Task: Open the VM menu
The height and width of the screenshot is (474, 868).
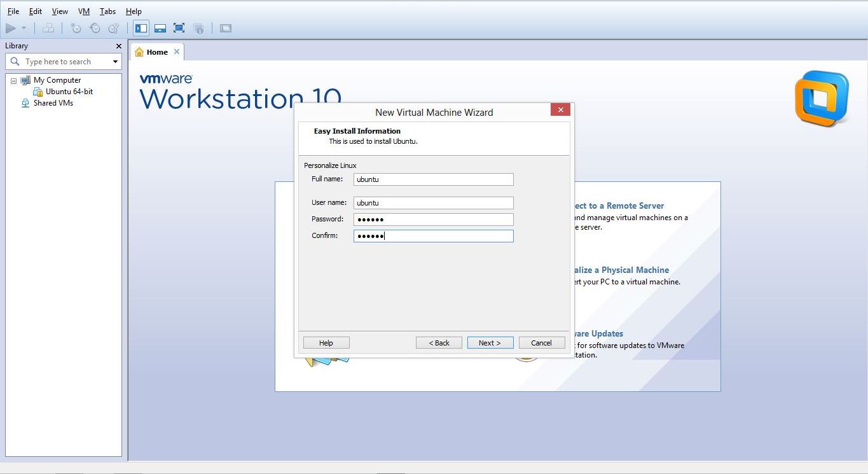Action: coord(84,11)
